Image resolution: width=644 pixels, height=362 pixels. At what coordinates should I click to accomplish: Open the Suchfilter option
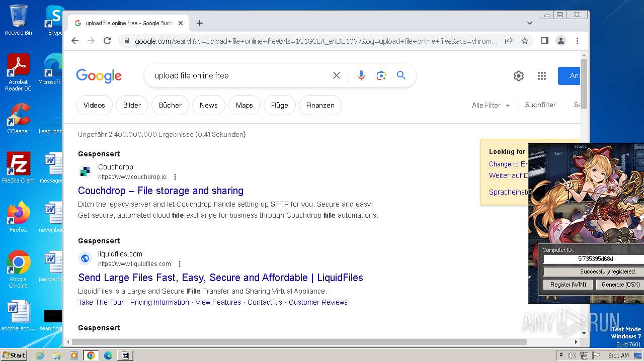540,105
